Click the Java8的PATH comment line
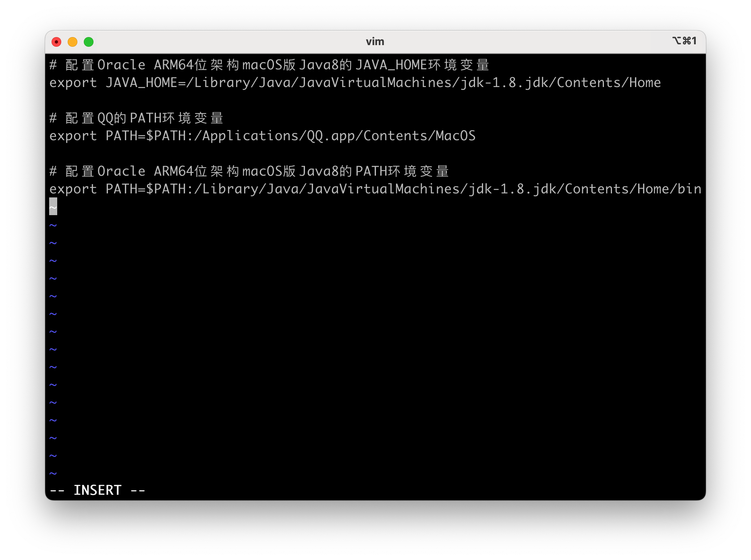Screen dimensions: 751x560 point(249,171)
